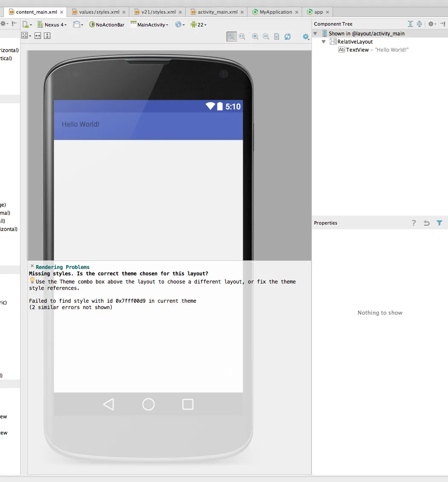
Task: Close the MyApplication tab
Action: click(x=297, y=12)
